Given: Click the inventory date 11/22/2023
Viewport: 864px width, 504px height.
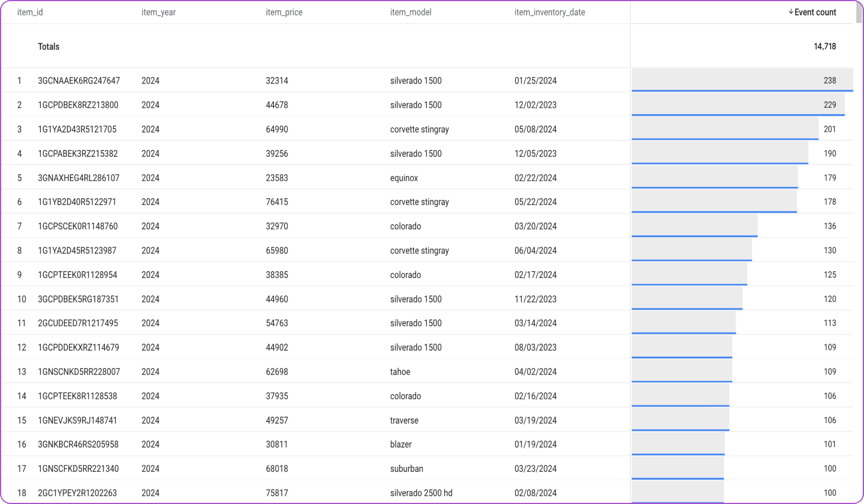Looking at the screenshot, I should tap(536, 300).
